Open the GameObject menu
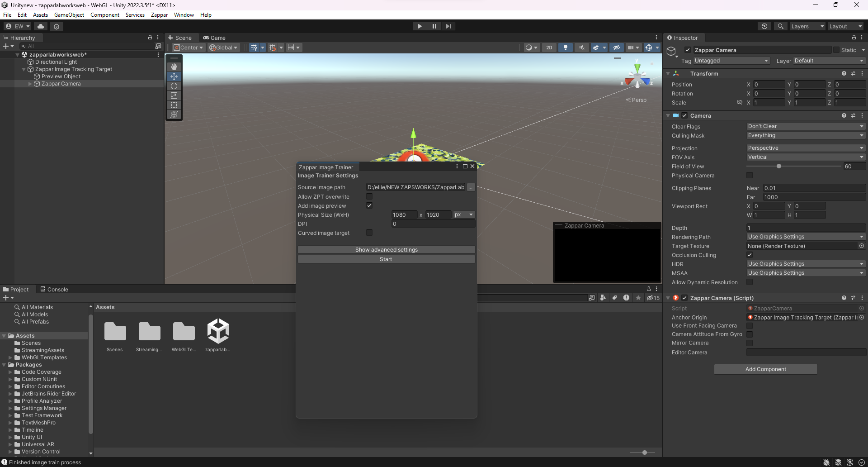The width and height of the screenshot is (868, 467). (69, 15)
